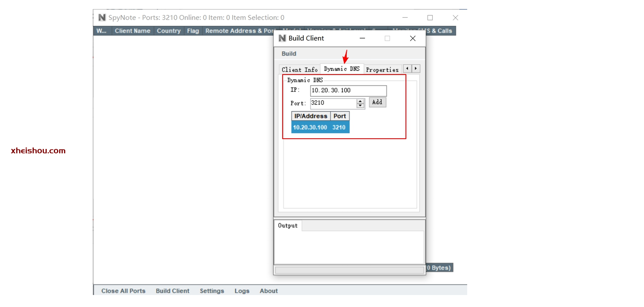This screenshot has height=307, width=644.
Task: Click the Port number field
Action: [x=333, y=103]
